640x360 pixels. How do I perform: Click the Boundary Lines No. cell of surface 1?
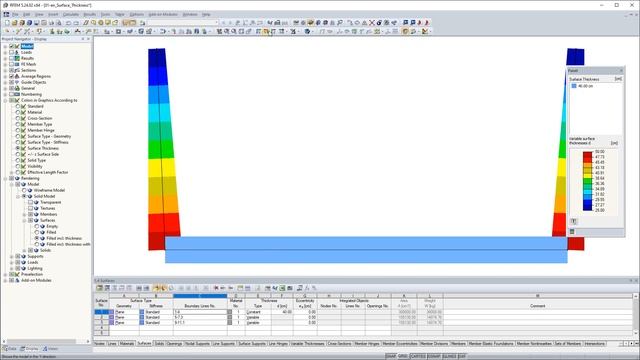coord(200,312)
